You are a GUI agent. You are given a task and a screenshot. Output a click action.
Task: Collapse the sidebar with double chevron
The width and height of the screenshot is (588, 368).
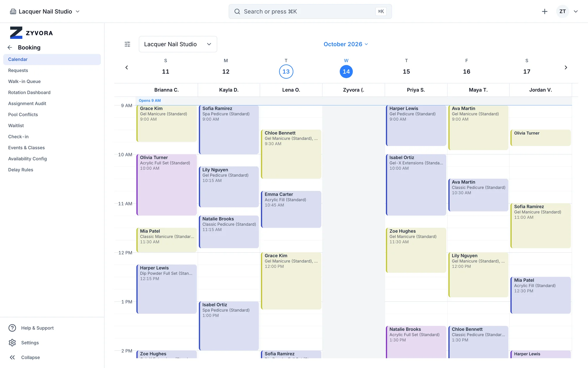click(12, 357)
